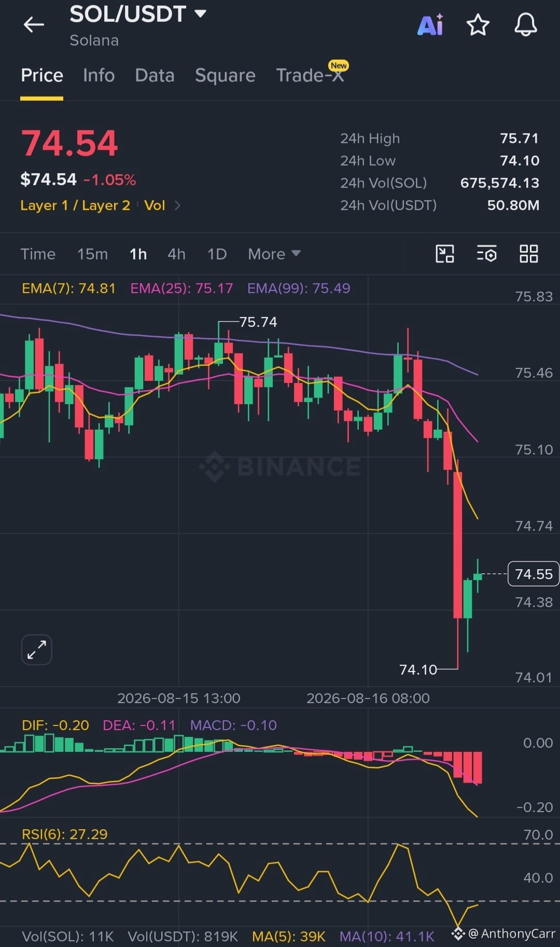
Task: Open the Data tab
Action: [x=155, y=76]
